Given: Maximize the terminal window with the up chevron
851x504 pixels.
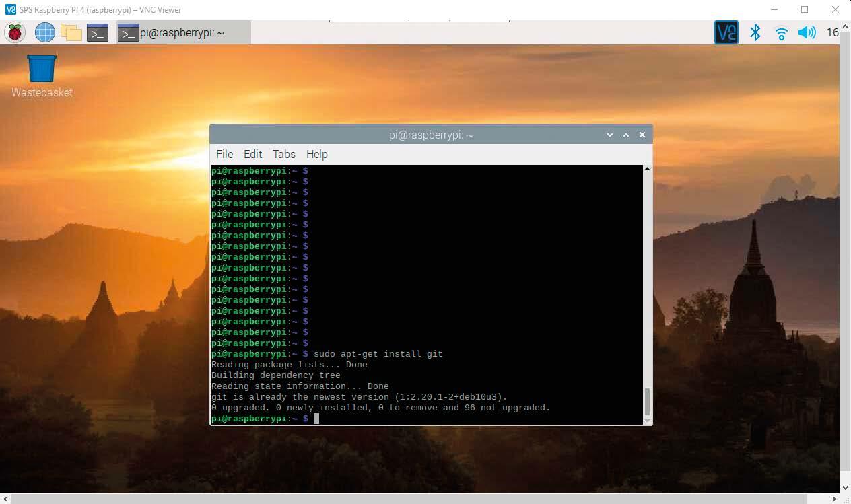Looking at the screenshot, I should point(626,135).
